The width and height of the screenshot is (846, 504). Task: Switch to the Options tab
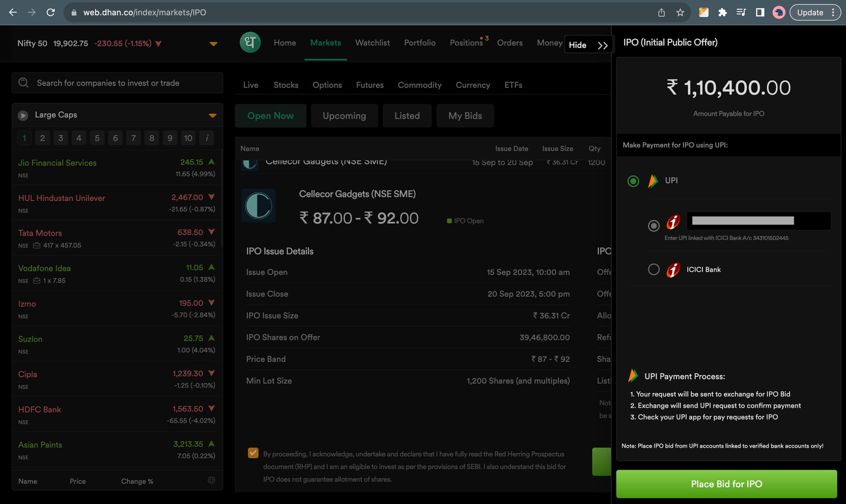click(327, 85)
